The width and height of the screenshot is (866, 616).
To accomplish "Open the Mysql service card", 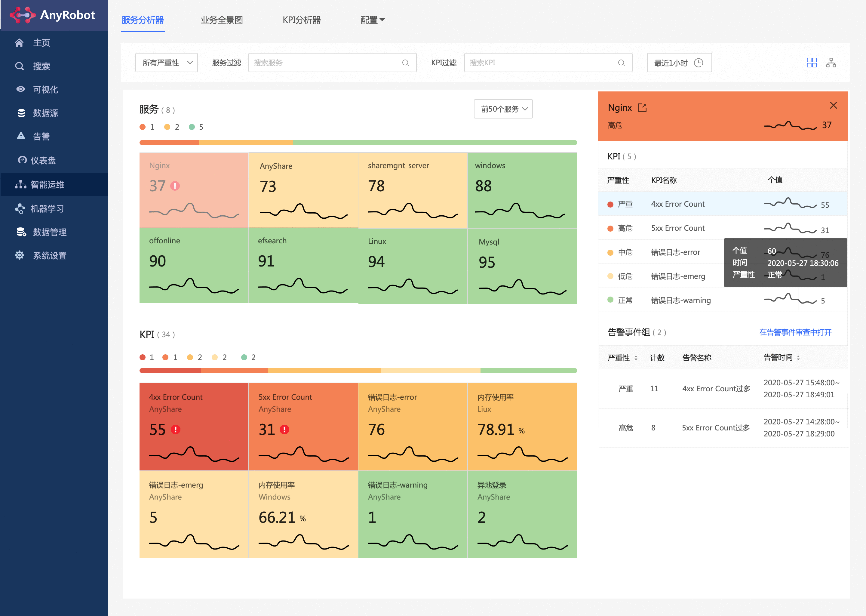I will tap(523, 266).
